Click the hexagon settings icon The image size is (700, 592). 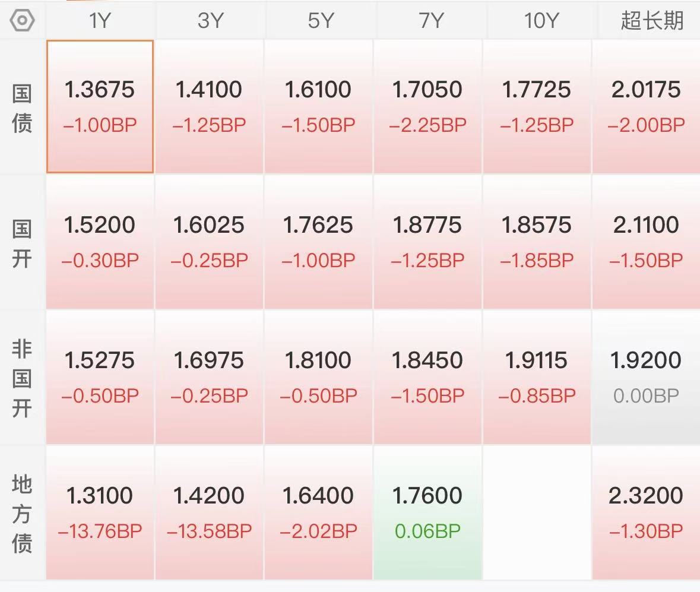(x=23, y=20)
